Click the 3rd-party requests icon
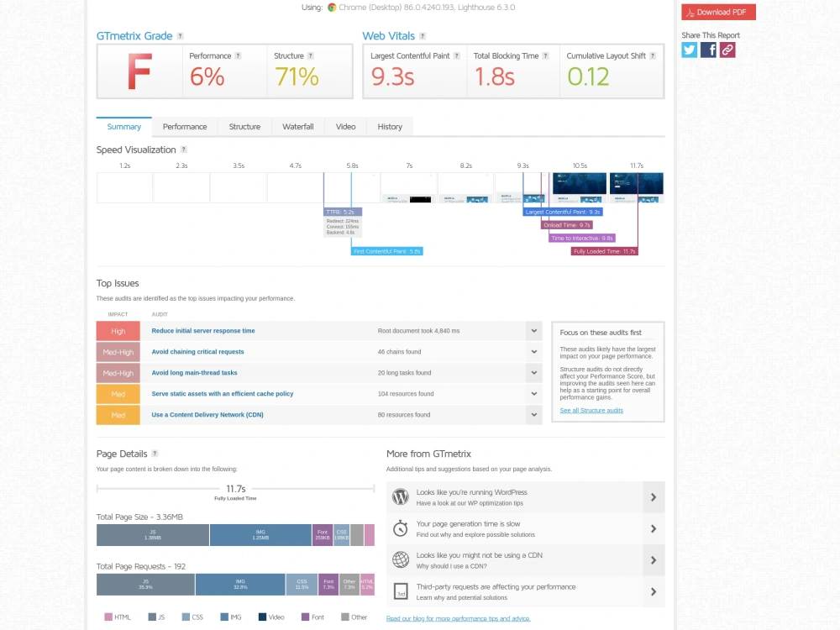Viewport: 840px width, 630px height. tap(400, 591)
